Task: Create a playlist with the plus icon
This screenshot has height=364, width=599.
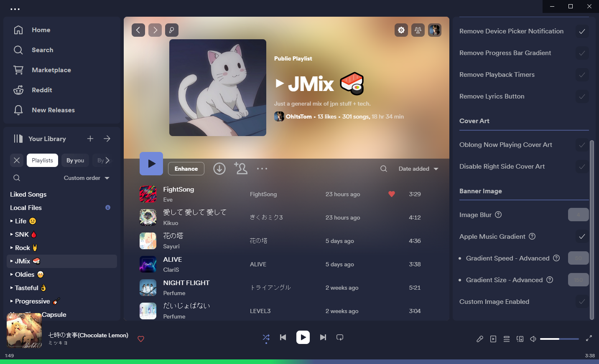Action: (x=90, y=139)
